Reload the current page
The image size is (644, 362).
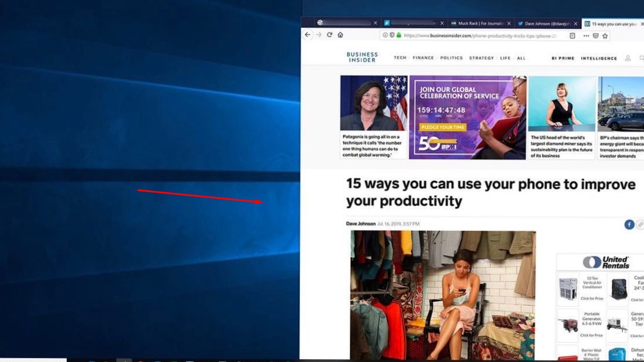pos(330,35)
